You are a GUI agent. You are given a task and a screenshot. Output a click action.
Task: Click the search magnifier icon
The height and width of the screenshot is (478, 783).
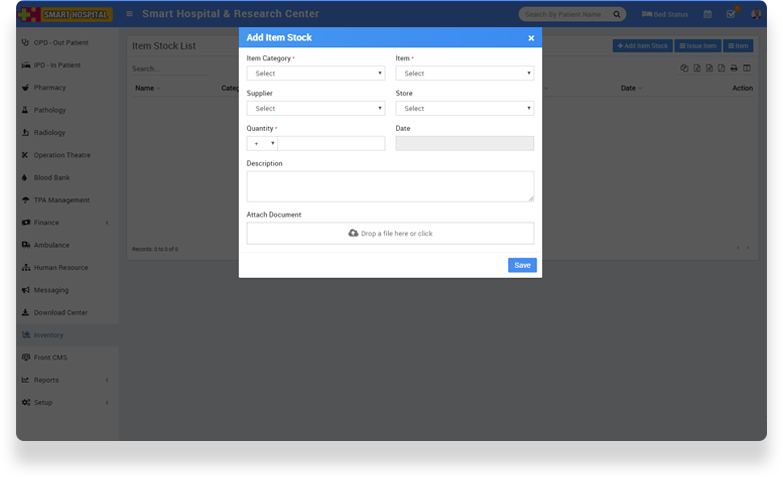tap(617, 14)
